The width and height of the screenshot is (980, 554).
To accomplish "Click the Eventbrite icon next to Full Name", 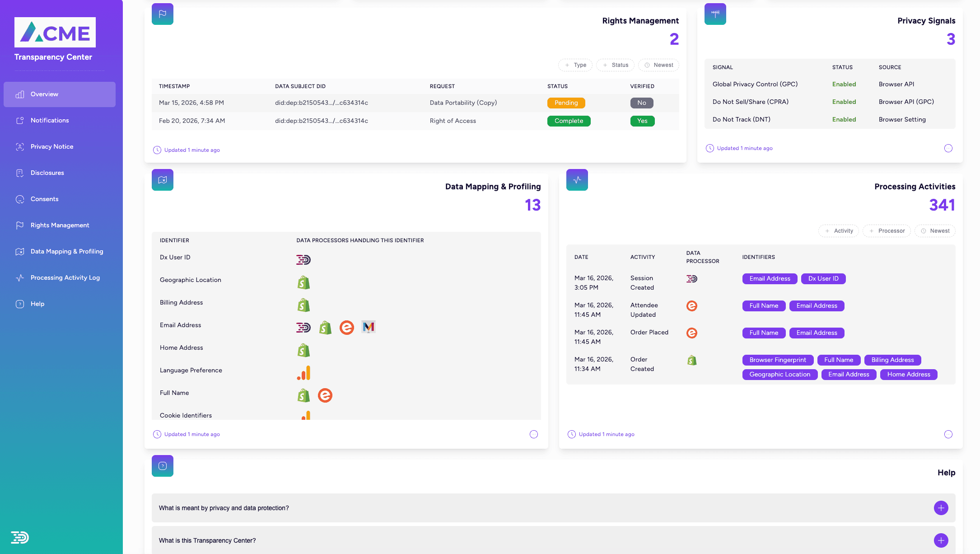I will 325,395.
